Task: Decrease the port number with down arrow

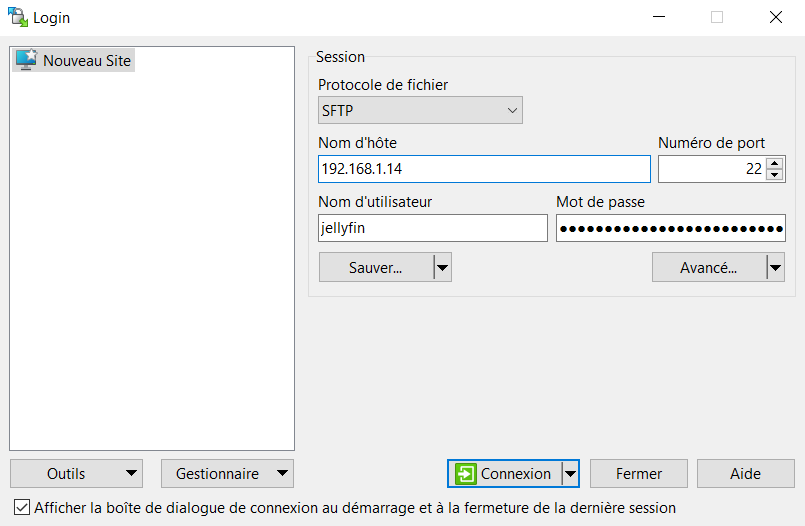Action: 775,175
